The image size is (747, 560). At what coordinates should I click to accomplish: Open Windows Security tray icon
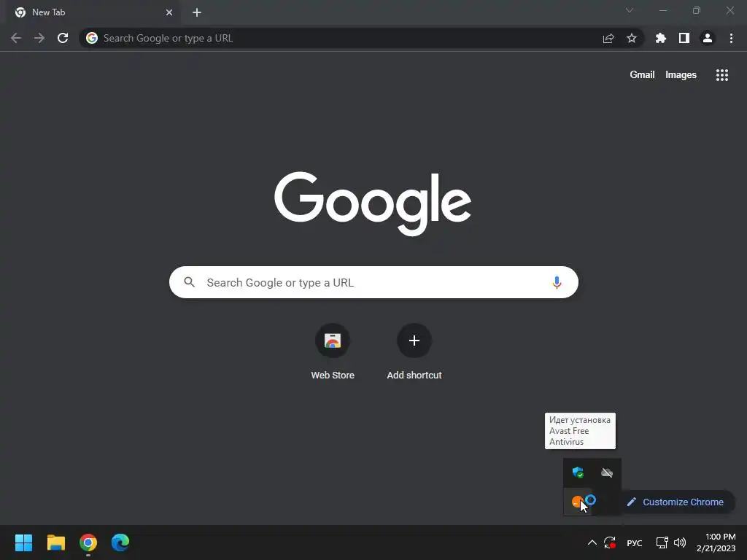[578, 472]
